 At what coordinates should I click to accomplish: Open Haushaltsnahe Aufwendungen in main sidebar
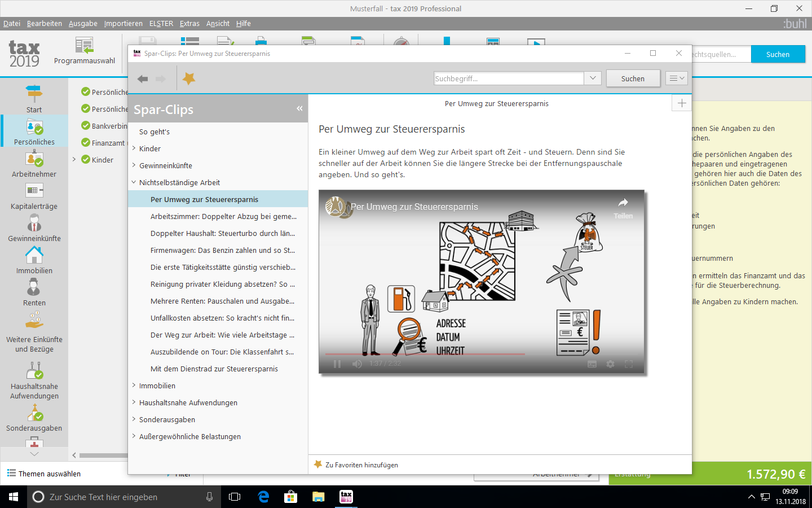click(34, 380)
